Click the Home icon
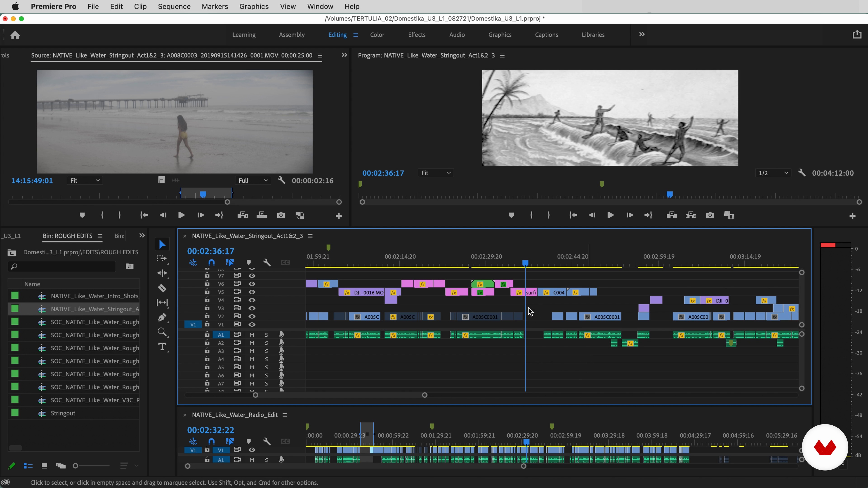868x488 pixels. click(15, 35)
